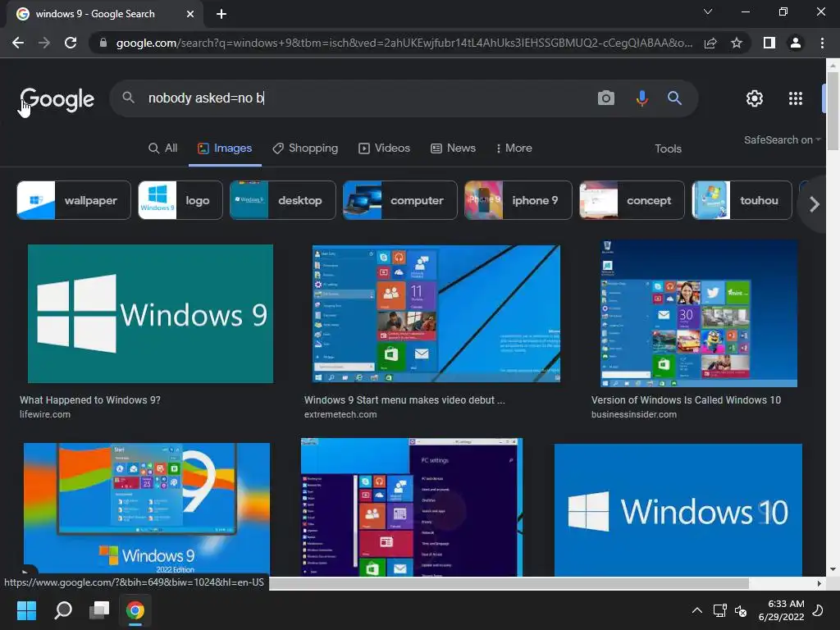Submit search with blue magnifier icon

point(674,98)
